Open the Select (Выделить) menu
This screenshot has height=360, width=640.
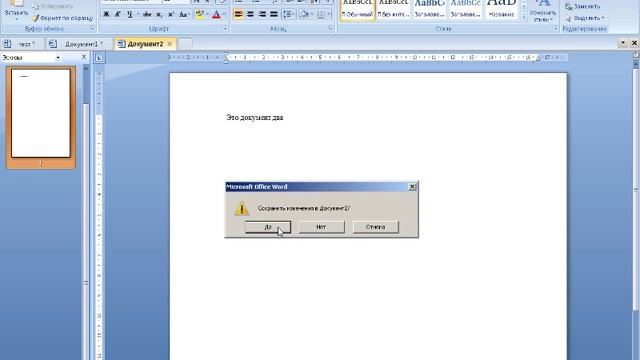pyautogui.click(x=585, y=18)
